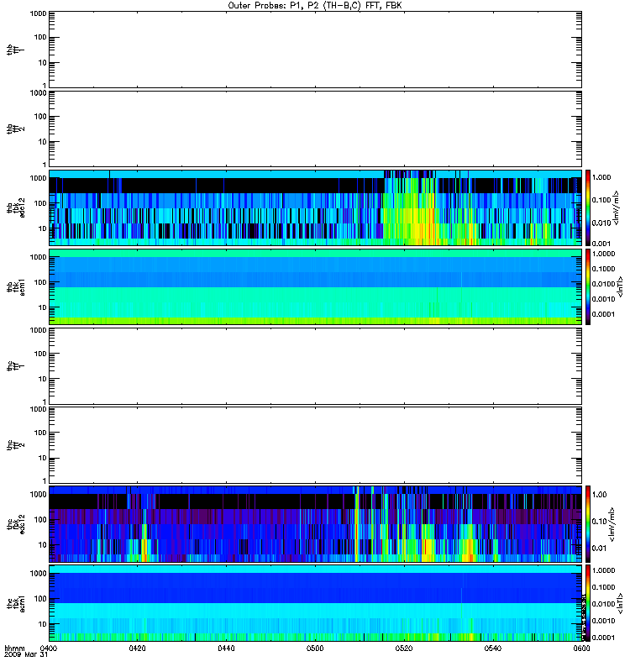630x672 pixels.
Task: Select the empty thc fff 2 panel
Action: [316, 445]
